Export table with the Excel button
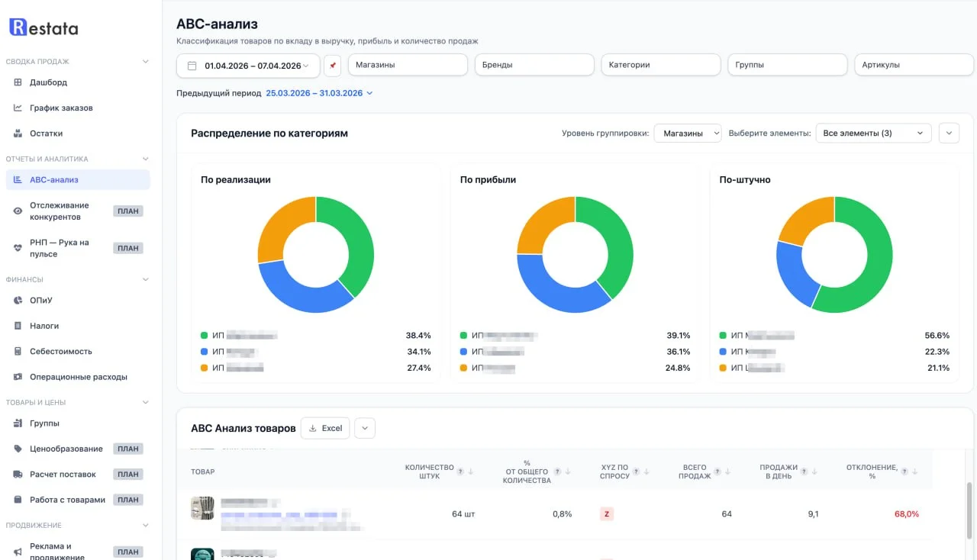The image size is (977, 560). (325, 429)
